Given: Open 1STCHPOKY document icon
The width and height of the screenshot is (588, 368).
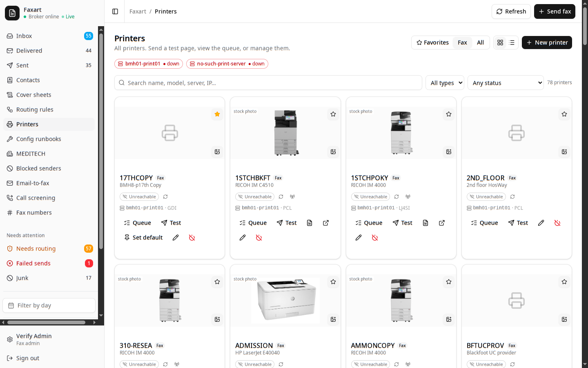Looking at the screenshot, I should [425, 223].
